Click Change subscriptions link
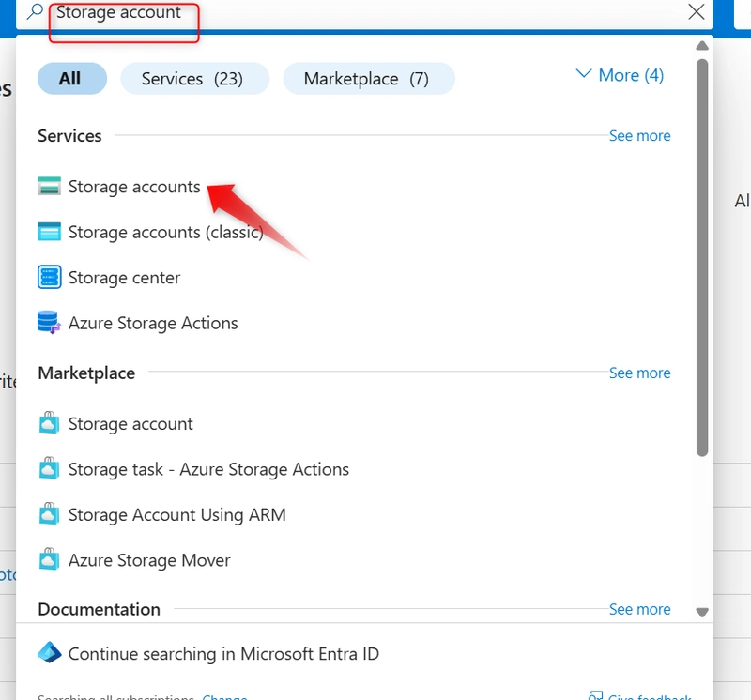The image size is (751, 700). 224,696
